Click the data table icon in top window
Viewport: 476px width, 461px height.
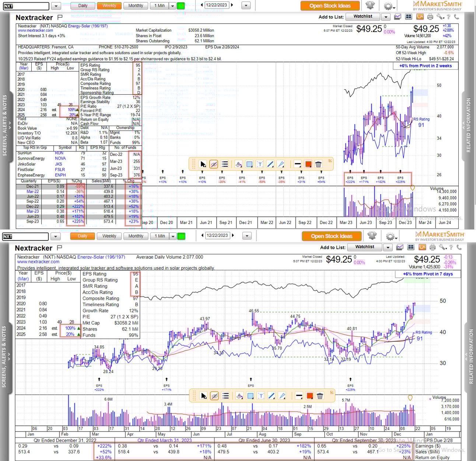408,17
